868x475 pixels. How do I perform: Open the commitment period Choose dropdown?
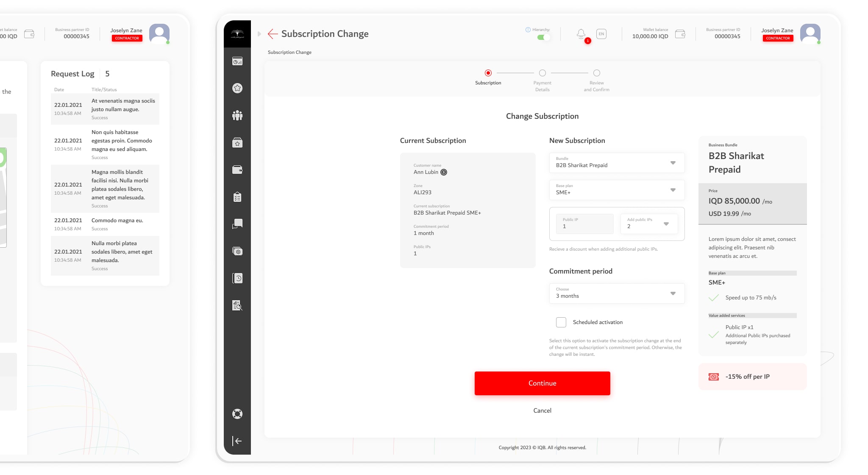click(617, 293)
